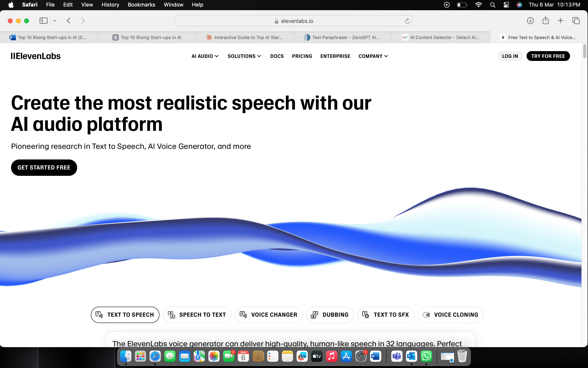Open Safari downloads icon
The height and width of the screenshot is (368, 588).
(530, 21)
